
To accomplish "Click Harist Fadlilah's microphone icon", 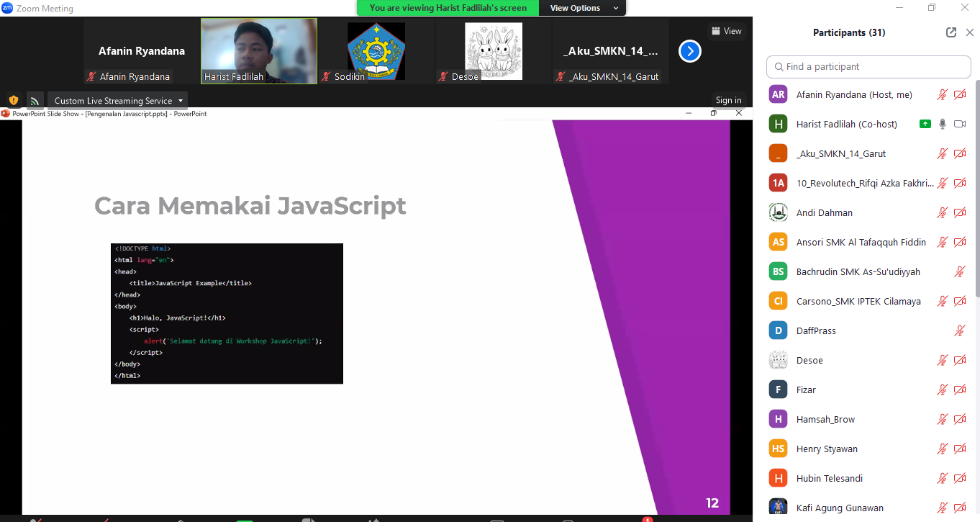I will point(943,124).
